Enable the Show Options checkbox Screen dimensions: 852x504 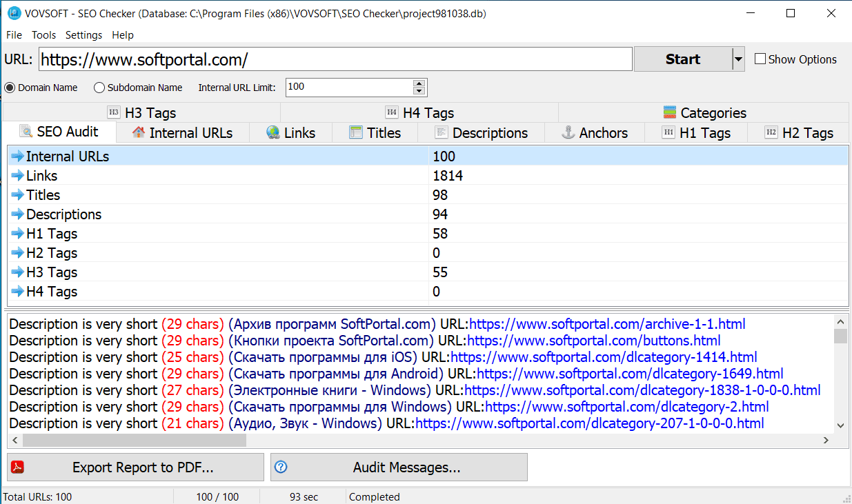point(760,59)
